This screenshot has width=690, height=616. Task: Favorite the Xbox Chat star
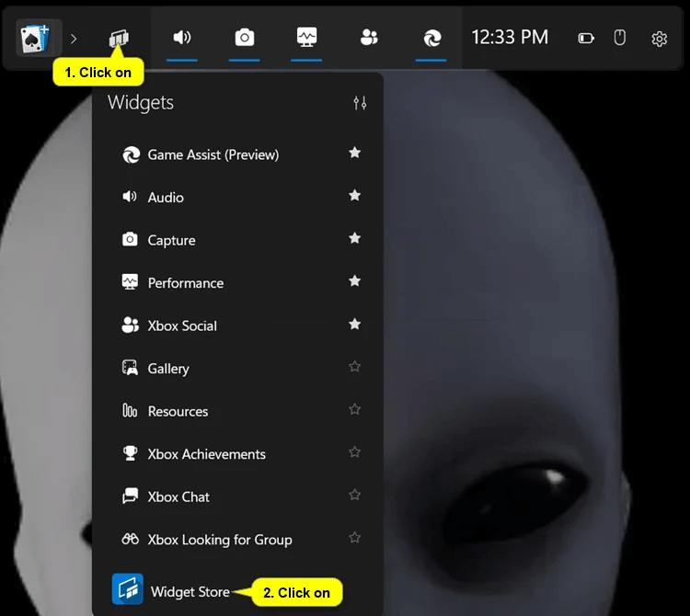[x=355, y=495]
